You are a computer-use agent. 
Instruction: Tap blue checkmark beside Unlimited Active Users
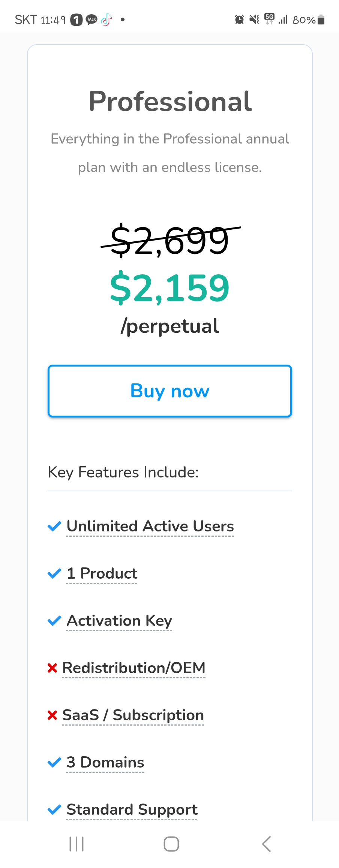54,526
